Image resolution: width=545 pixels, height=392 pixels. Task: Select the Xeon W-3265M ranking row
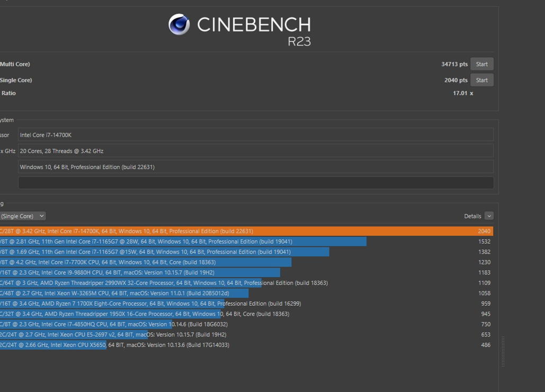click(x=246, y=293)
